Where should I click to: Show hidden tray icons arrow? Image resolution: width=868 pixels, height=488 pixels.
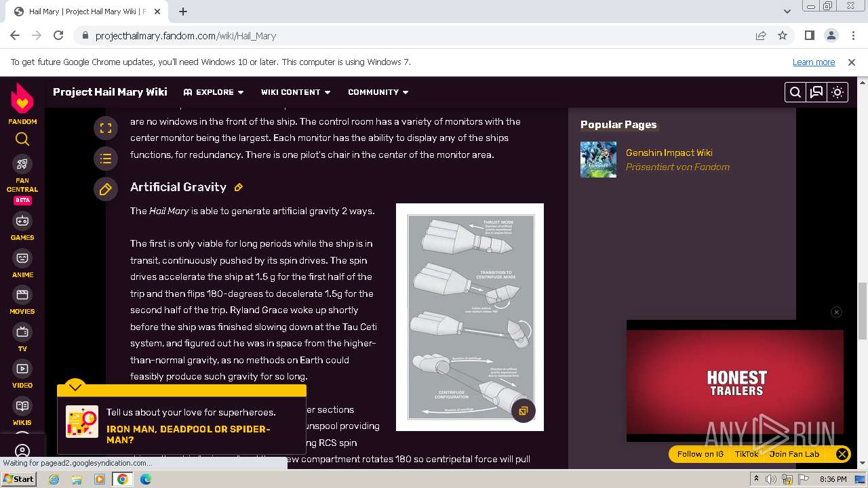[757, 479]
